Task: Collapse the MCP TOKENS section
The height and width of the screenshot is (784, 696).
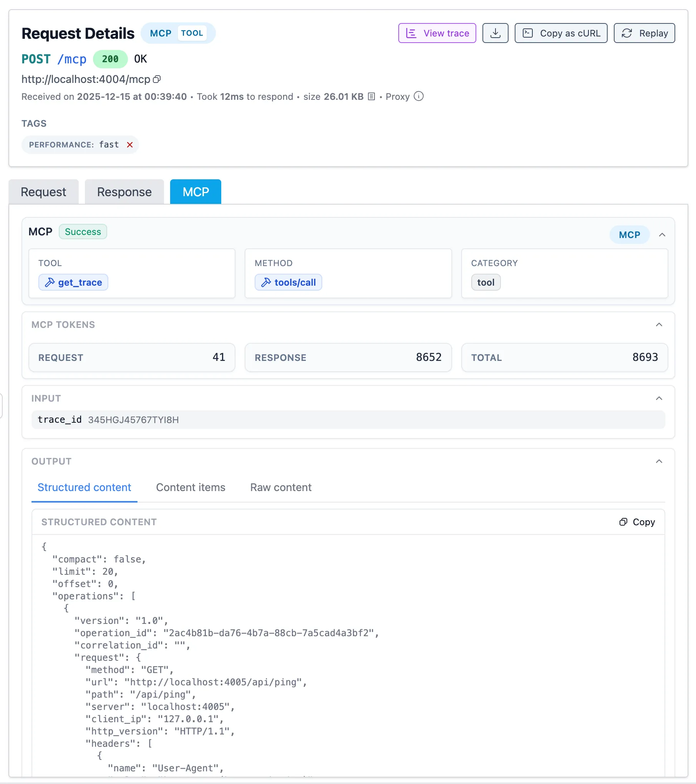Action: (660, 325)
